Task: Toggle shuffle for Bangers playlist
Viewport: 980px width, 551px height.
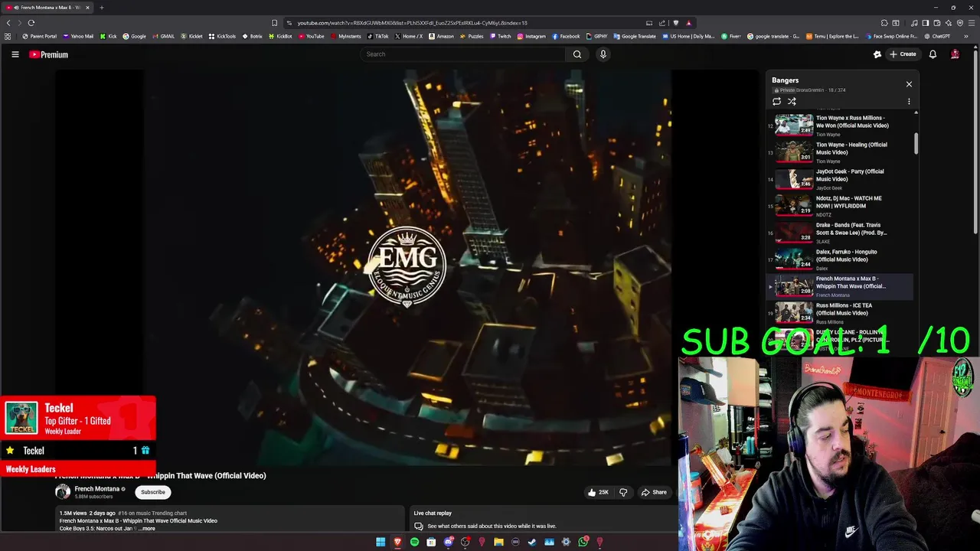Action: [x=792, y=101]
